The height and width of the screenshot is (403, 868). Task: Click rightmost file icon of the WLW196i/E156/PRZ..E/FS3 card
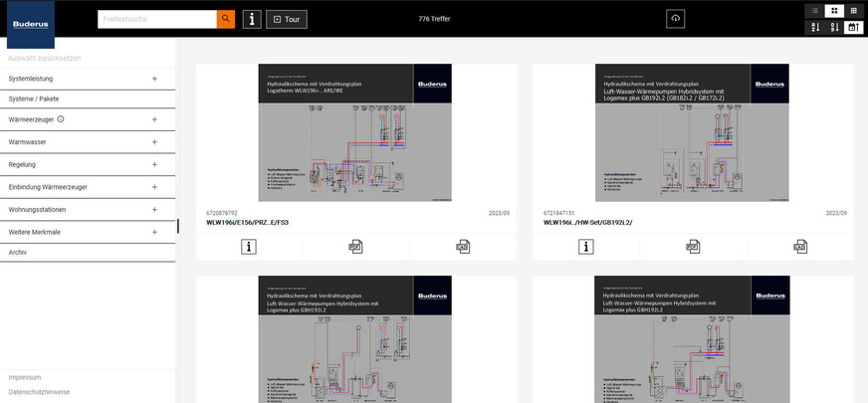coord(462,246)
